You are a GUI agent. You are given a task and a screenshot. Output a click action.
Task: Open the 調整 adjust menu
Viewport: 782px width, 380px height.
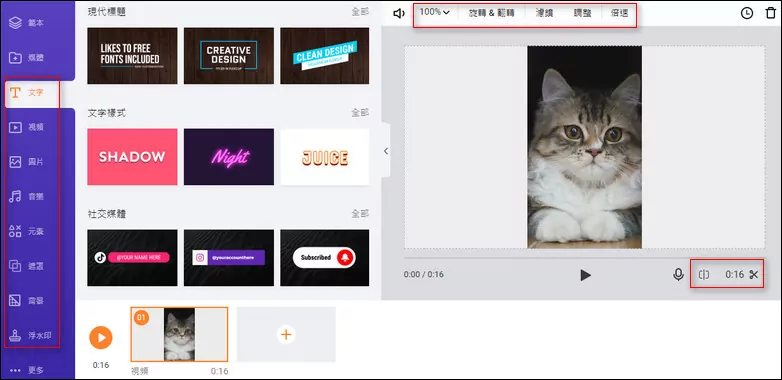[583, 13]
